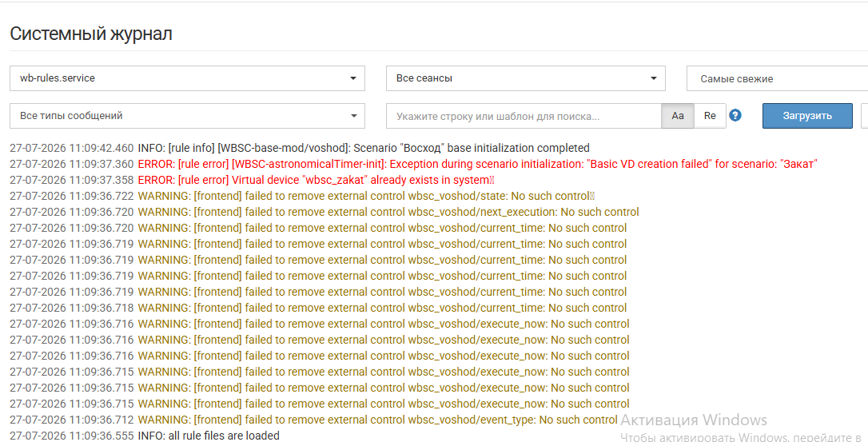Focus the search string input field
868x442 pixels.
[524, 117]
